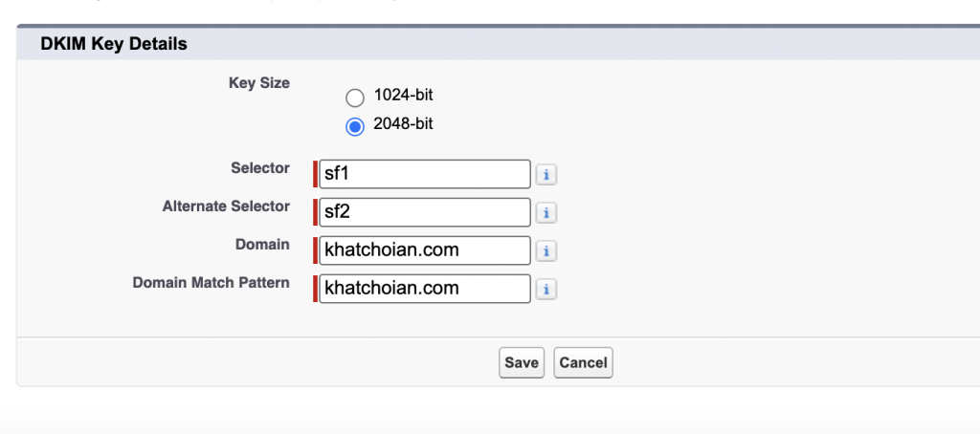Select the 1024-bit key size radio button
This screenshot has height=434, width=980.
click(x=355, y=97)
